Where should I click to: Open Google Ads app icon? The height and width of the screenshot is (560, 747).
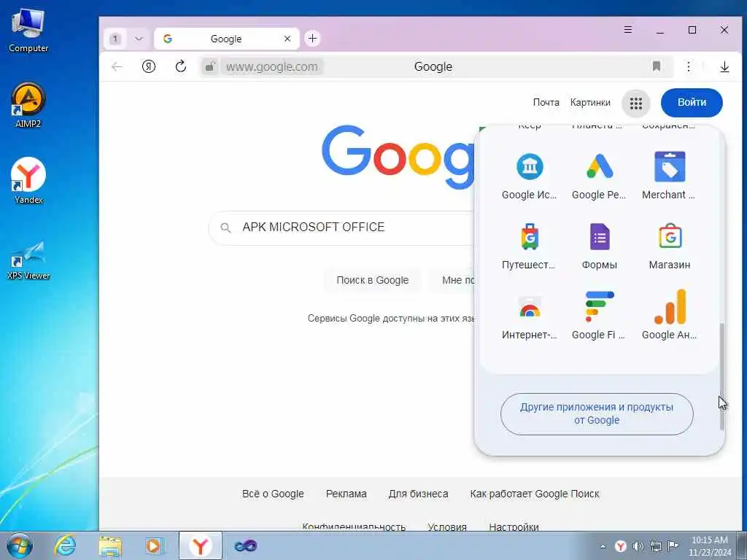[x=600, y=167]
